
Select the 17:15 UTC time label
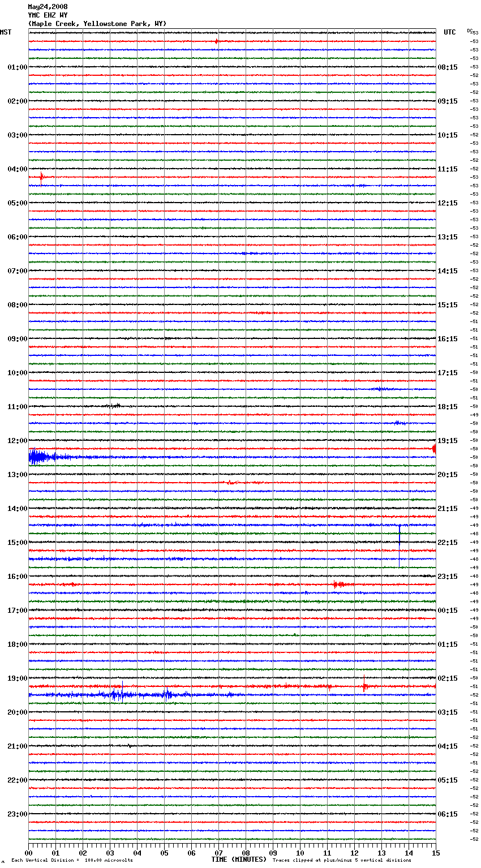tap(448, 373)
